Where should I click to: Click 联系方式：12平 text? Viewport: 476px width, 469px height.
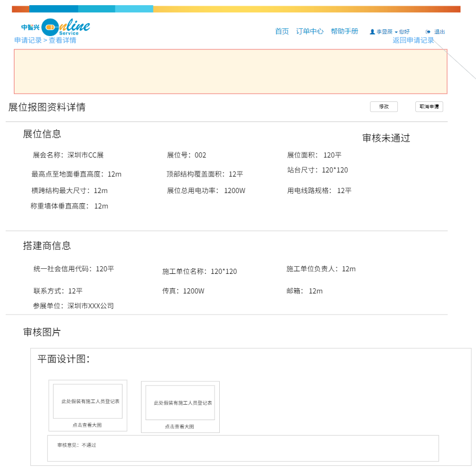(58, 291)
